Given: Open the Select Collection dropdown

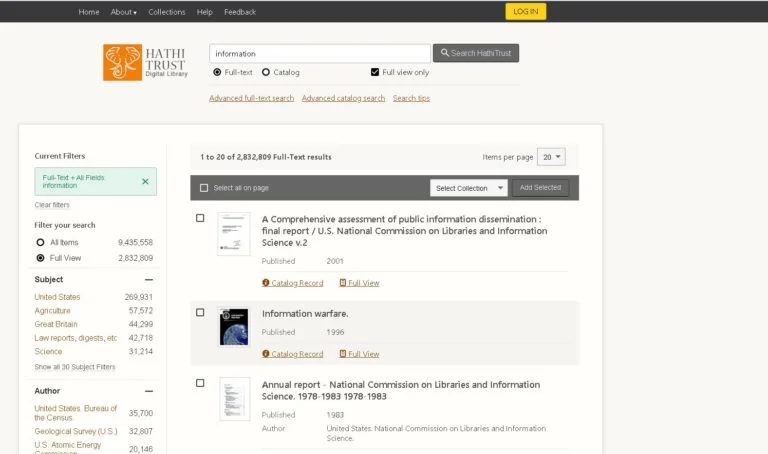Looking at the screenshot, I should point(468,188).
